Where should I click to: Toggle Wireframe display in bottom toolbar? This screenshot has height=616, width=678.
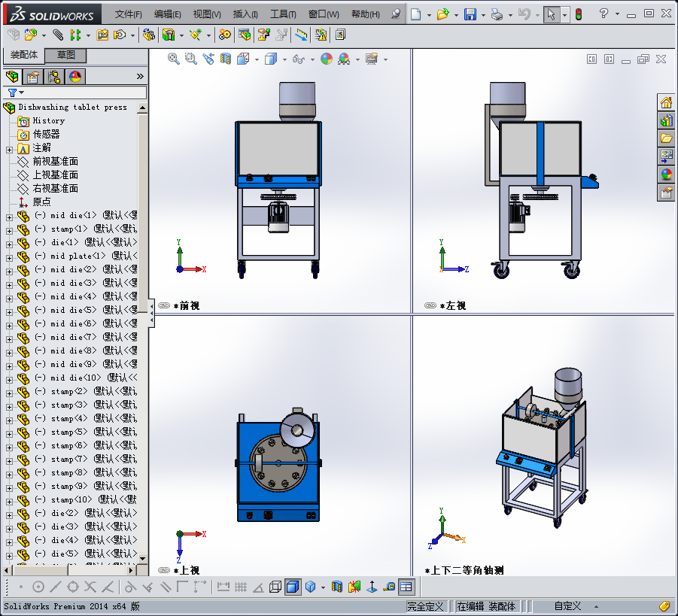[x=275, y=587]
